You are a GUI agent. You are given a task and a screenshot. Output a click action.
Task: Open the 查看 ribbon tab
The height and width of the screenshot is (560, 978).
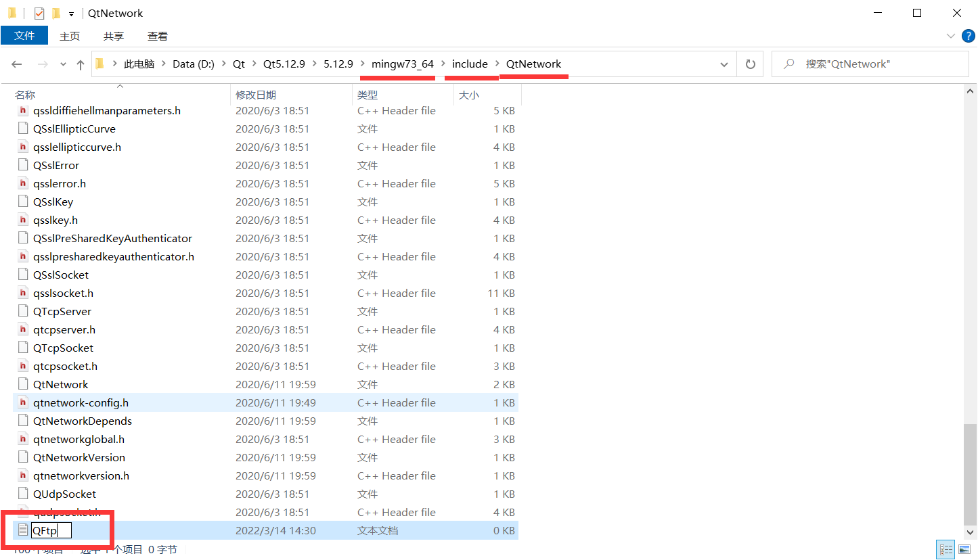click(158, 36)
